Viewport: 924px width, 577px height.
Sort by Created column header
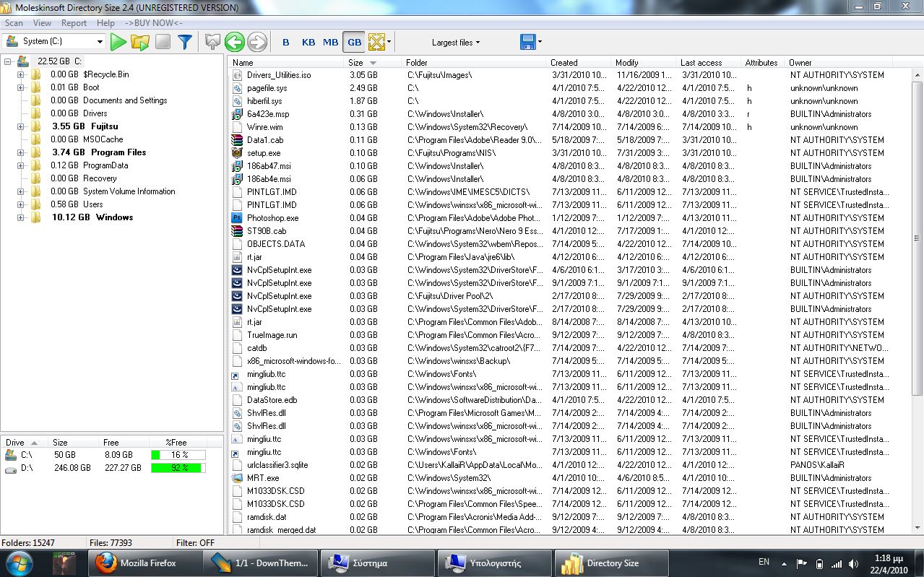tap(578, 63)
